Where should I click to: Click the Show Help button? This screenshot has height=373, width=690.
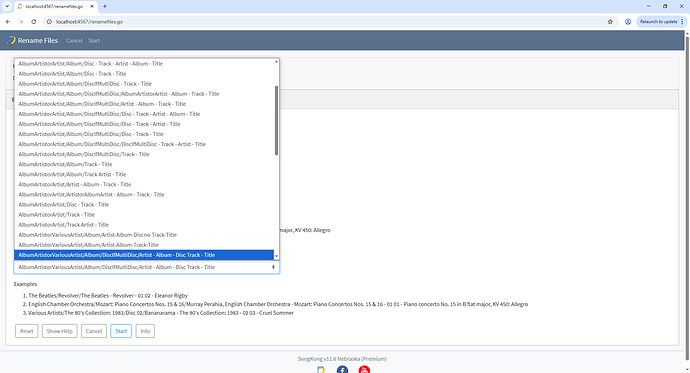59,331
